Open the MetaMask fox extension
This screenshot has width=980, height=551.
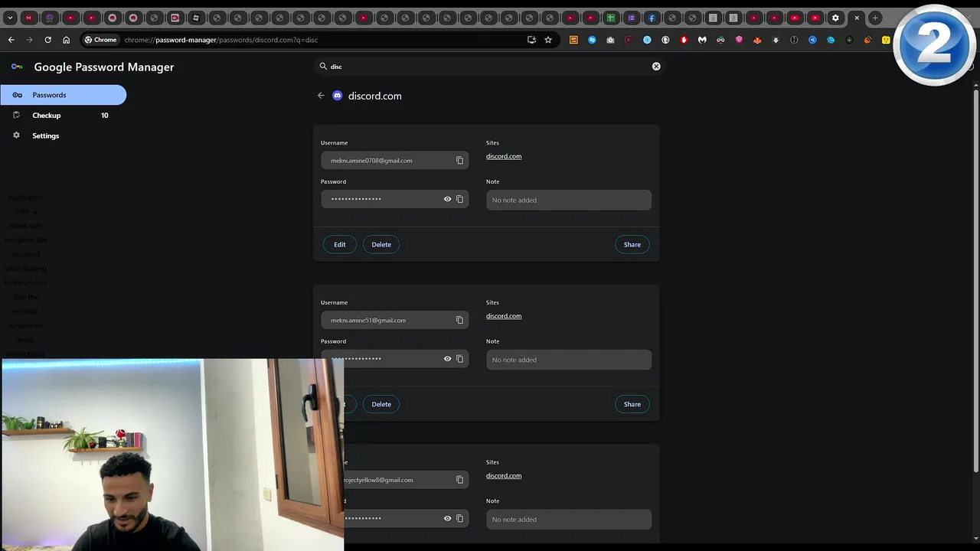[757, 40]
